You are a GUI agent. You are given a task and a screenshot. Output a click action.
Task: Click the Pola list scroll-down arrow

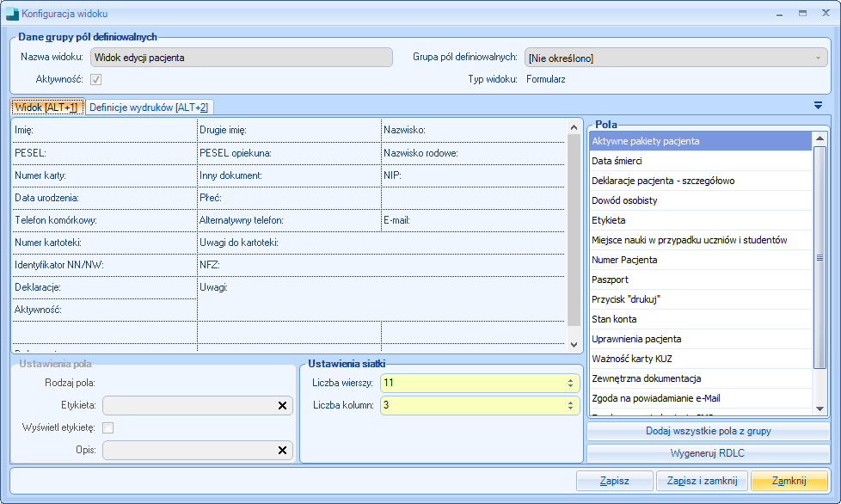[820, 409]
